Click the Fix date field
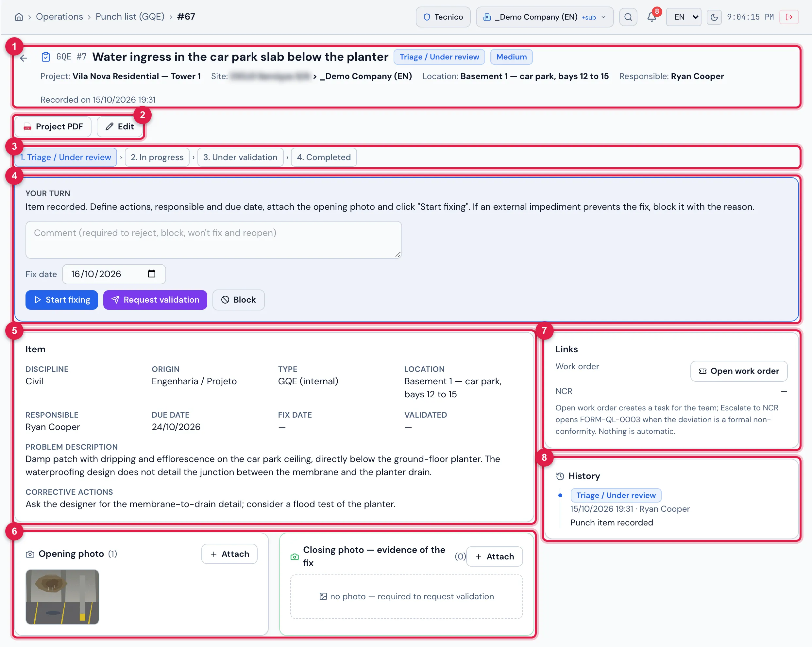The height and width of the screenshot is (647, 812). [x=114, y=274]
